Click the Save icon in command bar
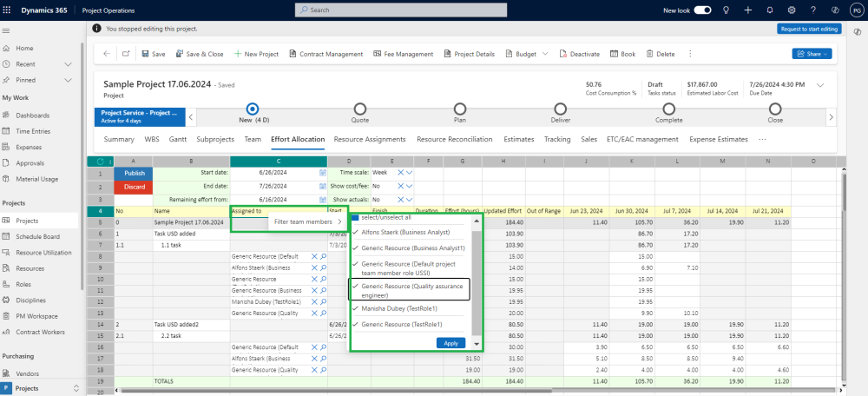 [x=146, y=54]
